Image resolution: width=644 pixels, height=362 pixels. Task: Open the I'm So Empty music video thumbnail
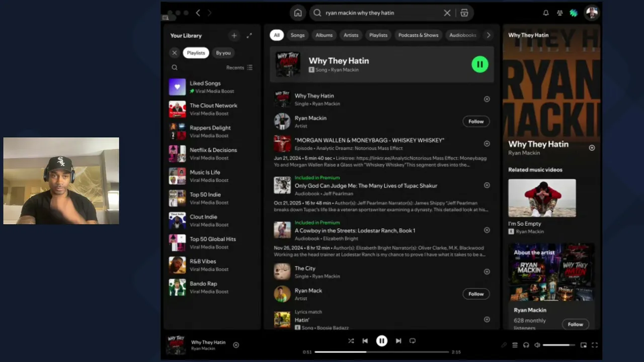[542, 198]
